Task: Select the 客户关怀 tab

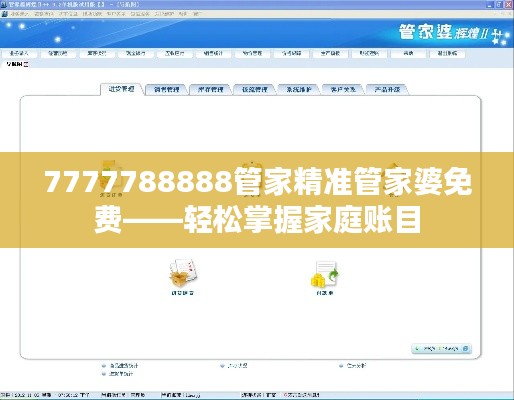Action: (x=343, y=89)
